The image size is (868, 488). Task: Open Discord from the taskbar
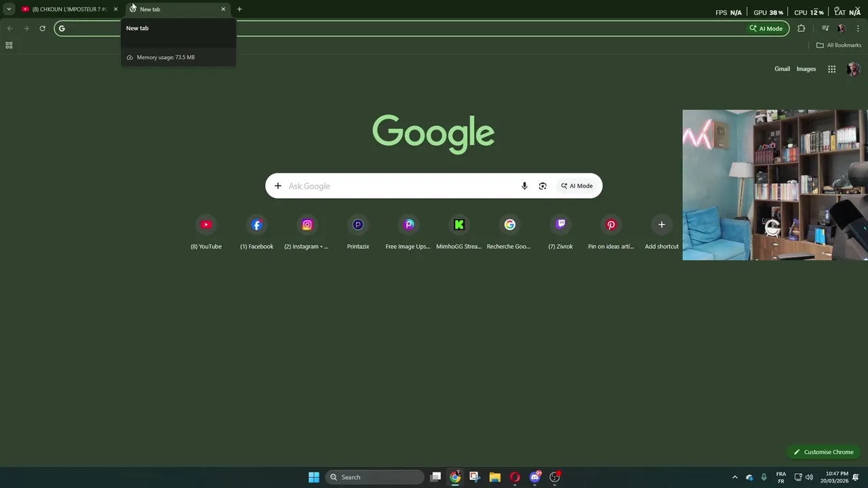coord(535,477)
